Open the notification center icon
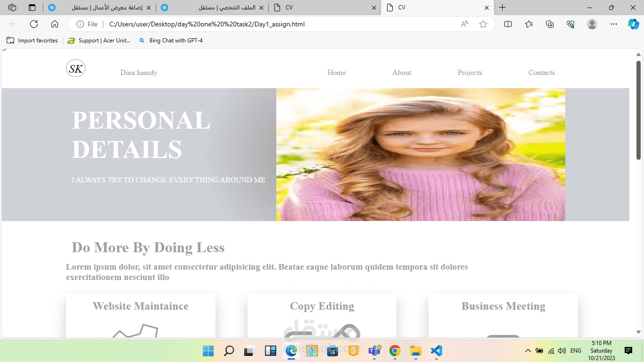Image resolution: width=644 pixels, height=362 pixels. pyautogui.click(x=628, y=351)
